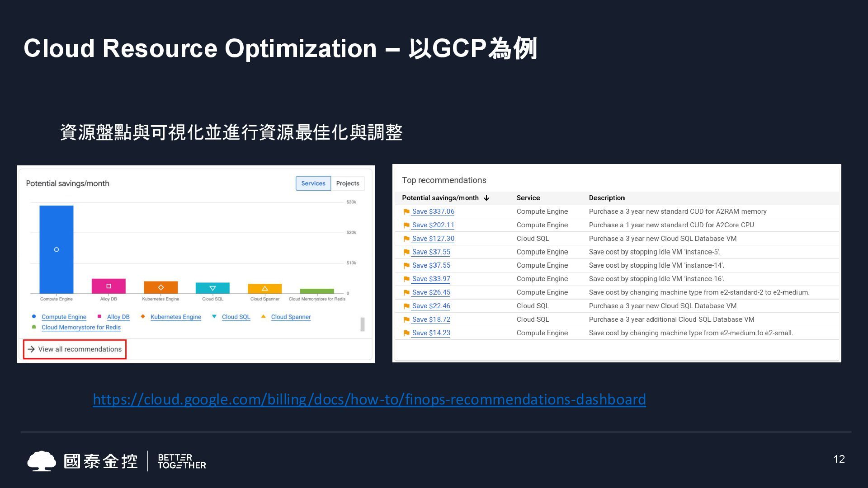Click Cloud Memorystore for Redis legend link
Viewport: 868px width, 488px height.
[x=81, y=327]
